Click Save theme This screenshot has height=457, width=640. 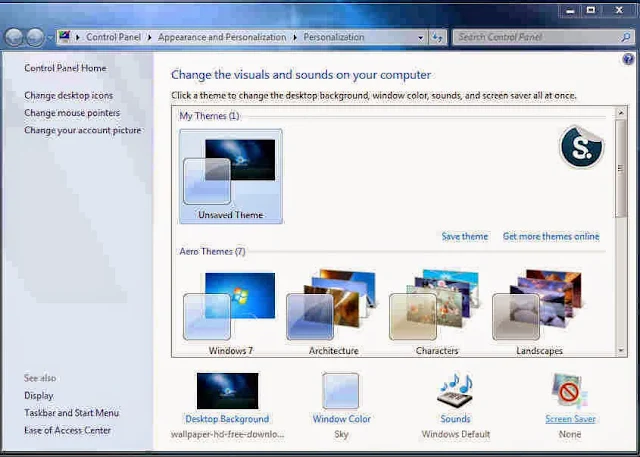coord(464,236)
